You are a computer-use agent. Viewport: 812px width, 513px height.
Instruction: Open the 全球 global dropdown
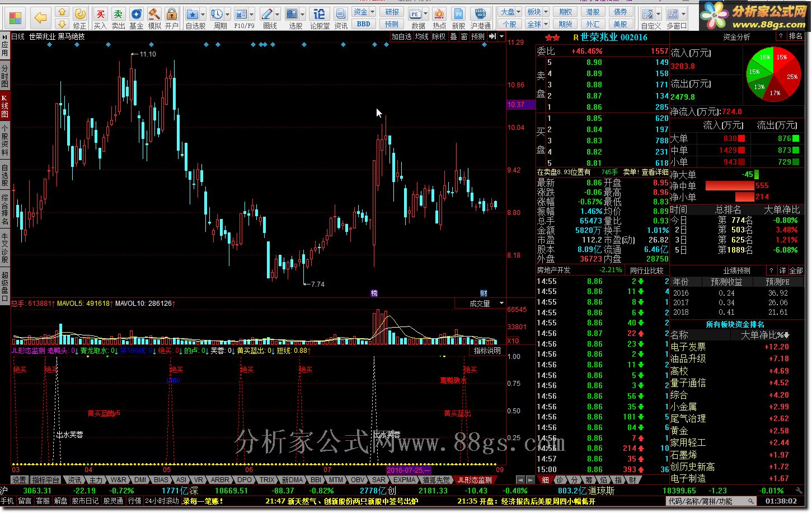537,24
